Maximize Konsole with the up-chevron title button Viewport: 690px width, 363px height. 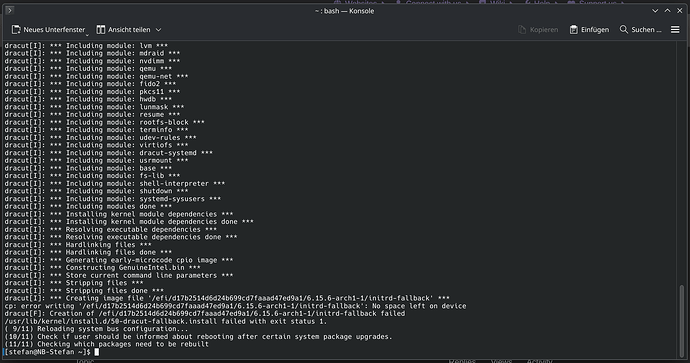pyautogui.click(x=668, y=11)
